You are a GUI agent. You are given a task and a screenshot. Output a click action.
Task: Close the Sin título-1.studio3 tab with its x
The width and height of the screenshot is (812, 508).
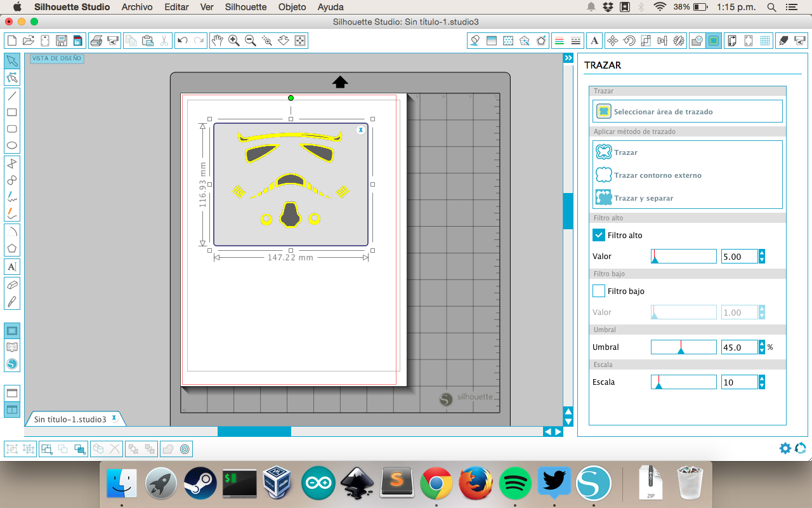click(114, 418)
